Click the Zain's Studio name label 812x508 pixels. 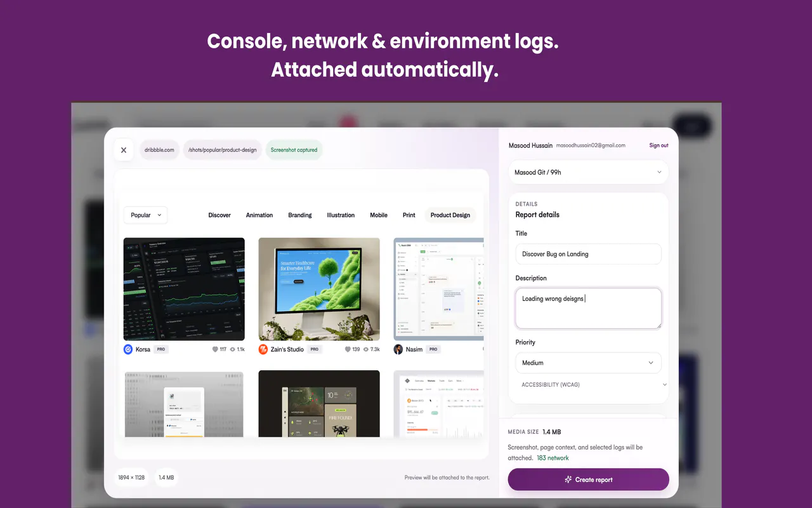(x=287, y=349)
